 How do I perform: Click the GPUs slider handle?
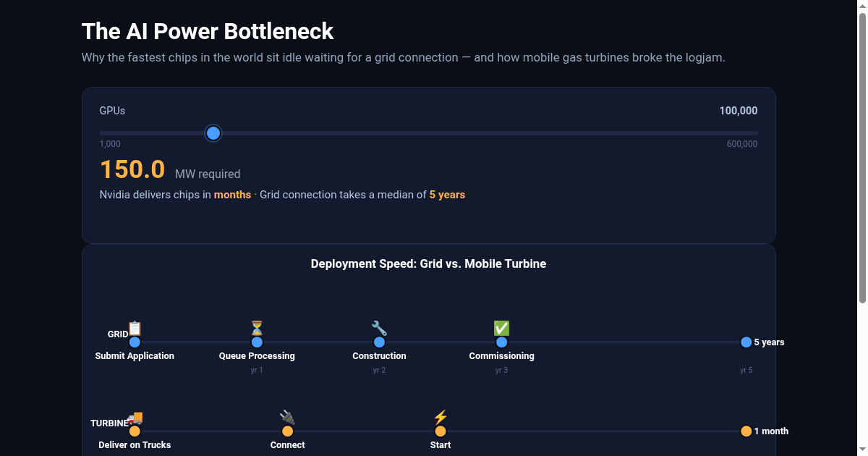coord(213,133)
